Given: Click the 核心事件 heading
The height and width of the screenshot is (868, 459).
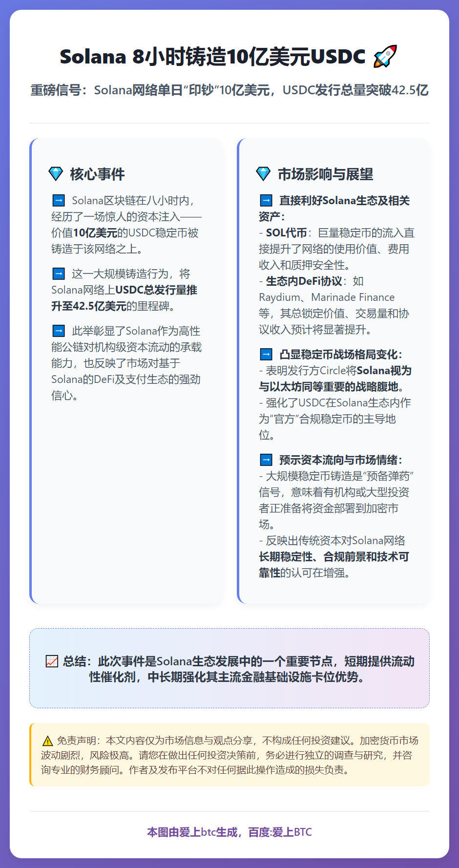Looking at the screenshot, I should pyautogui.click(x=98, y=174).
